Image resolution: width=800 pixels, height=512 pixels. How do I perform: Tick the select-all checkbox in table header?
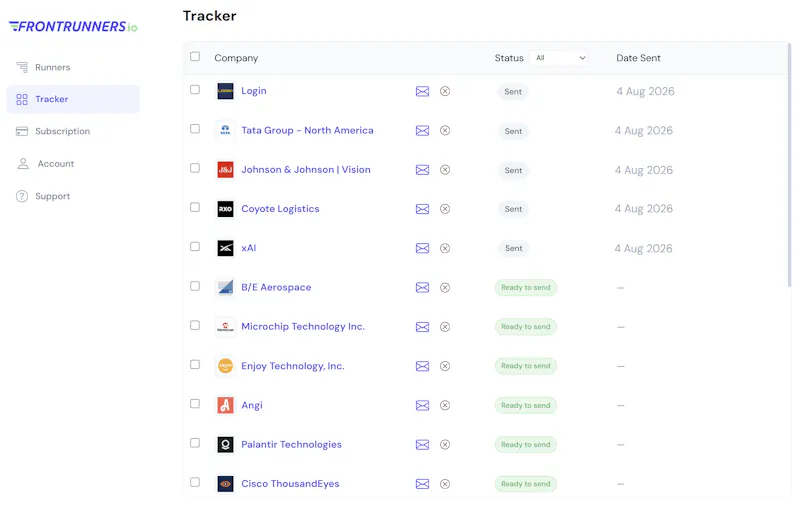(195, 57)
